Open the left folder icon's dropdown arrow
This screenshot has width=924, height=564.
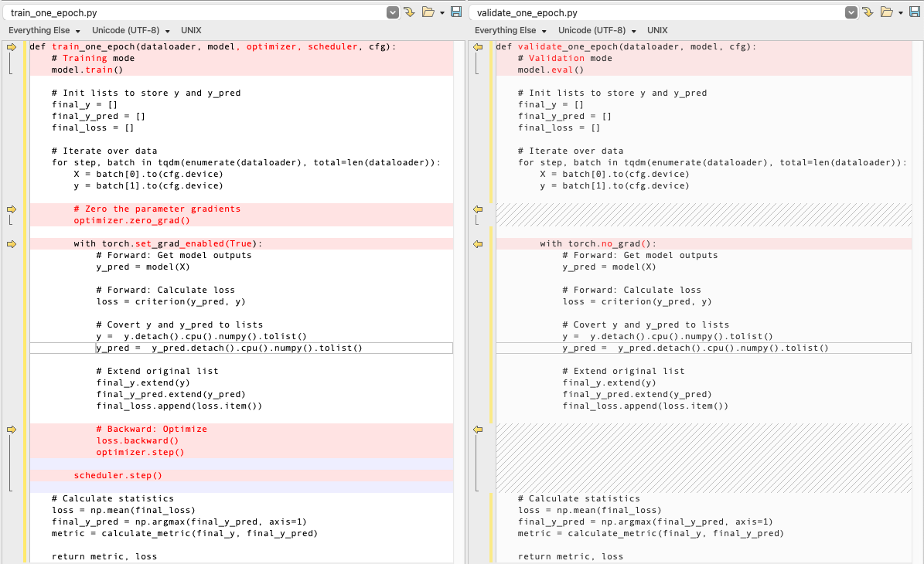click(x=442, y=13)
